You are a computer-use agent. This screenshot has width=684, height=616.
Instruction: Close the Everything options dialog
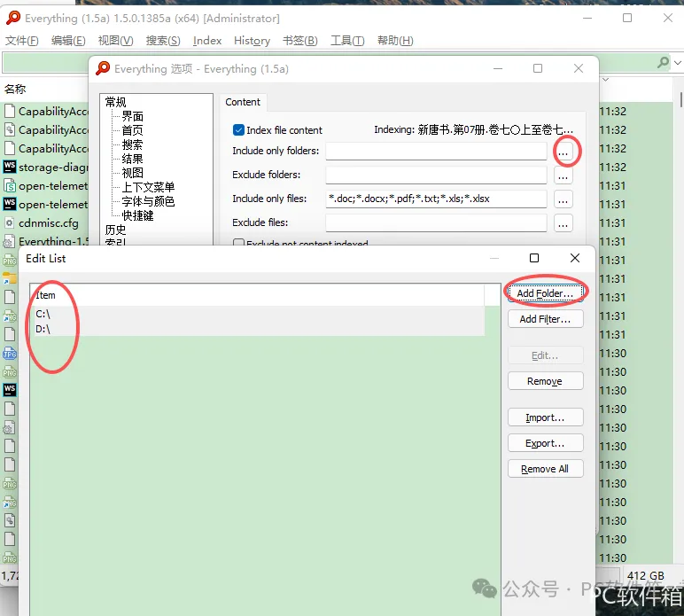click(x=579, y=68)
